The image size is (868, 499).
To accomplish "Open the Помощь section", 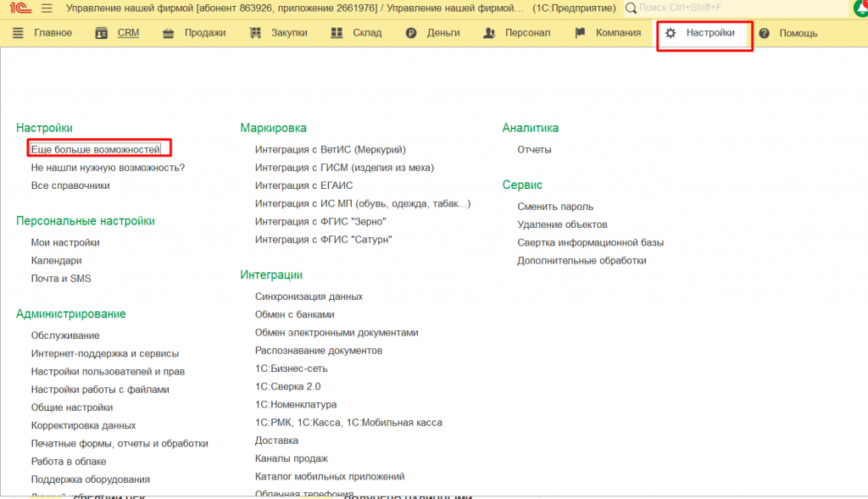I will coord(798,33).
